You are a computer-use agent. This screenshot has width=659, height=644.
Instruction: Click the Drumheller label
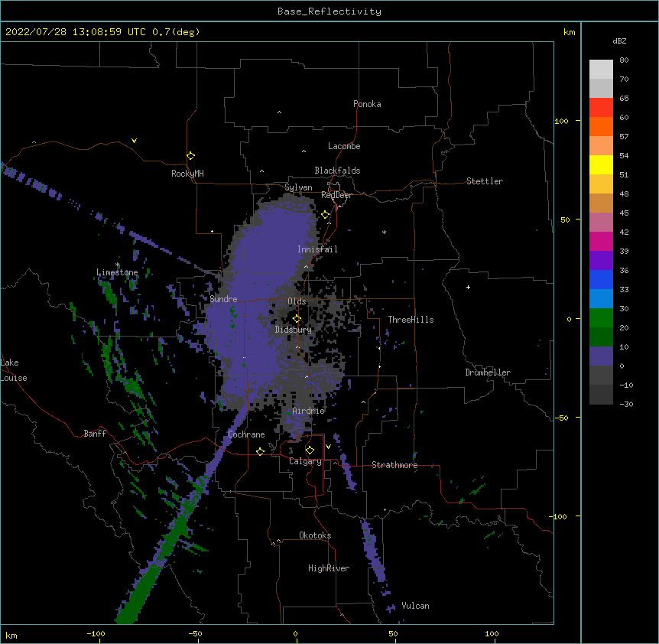pos(488,372)
